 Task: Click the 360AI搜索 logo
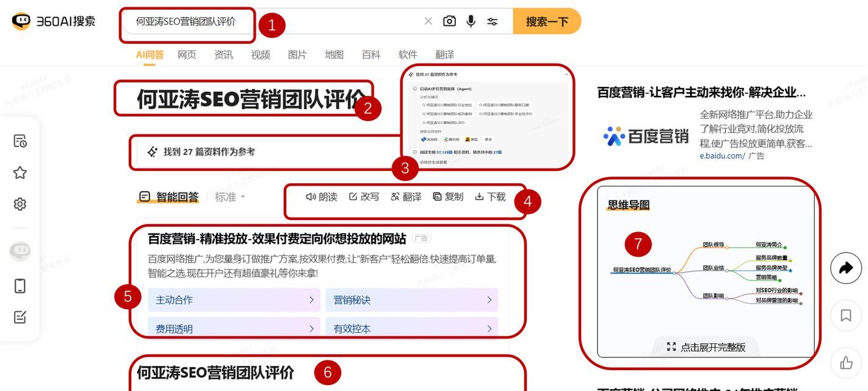click(54, 21)
